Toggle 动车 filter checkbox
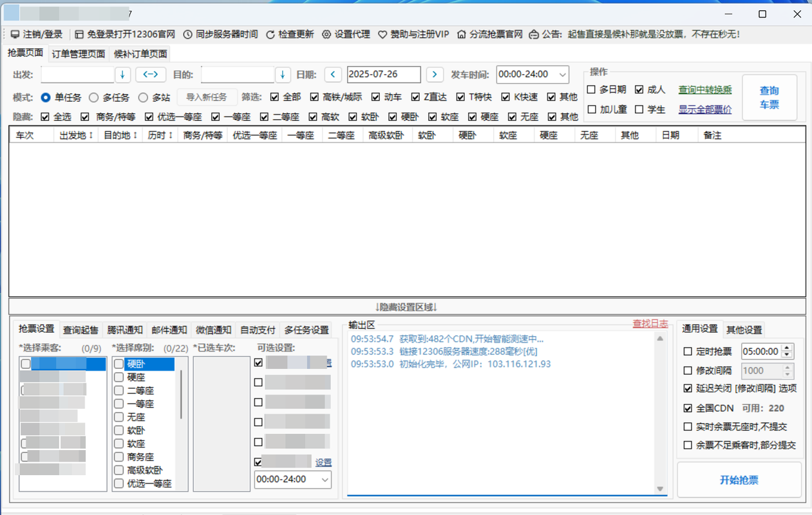The height and width of the screenshot is (515, 812). click(x=375, y=97)
